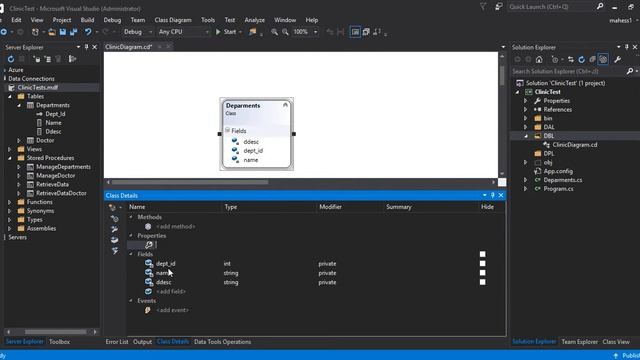Click the notifications flag icon

pos(483,7)
